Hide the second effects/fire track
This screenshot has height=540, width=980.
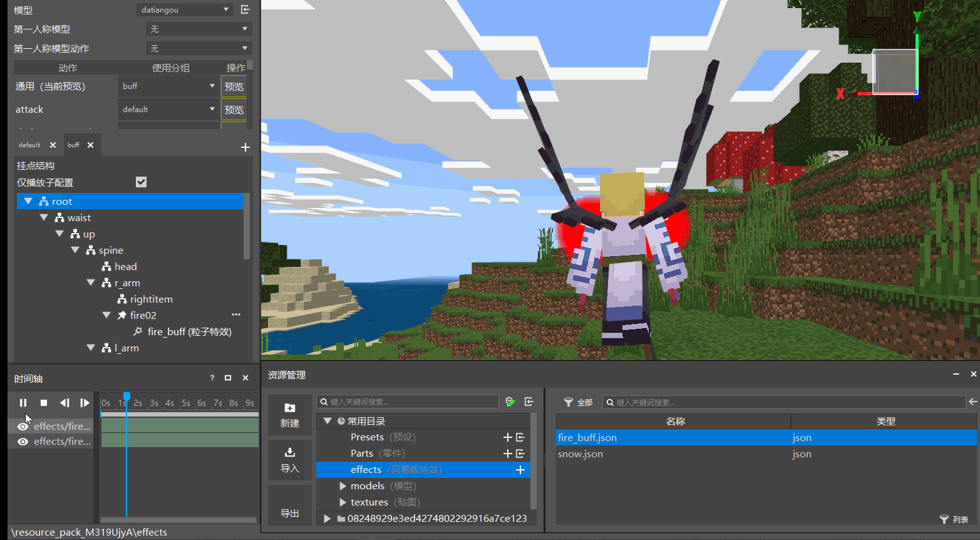tap(23, 442)
